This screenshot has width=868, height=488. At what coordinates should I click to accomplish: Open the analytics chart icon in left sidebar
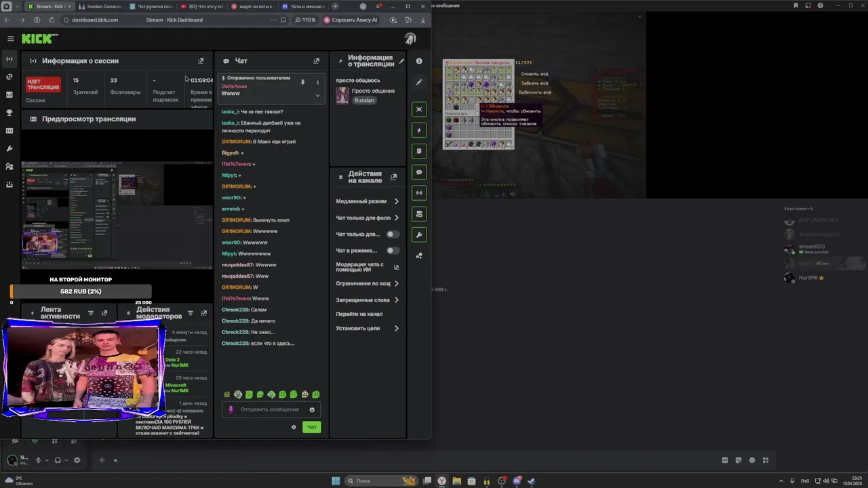click(x=9, y=95)
